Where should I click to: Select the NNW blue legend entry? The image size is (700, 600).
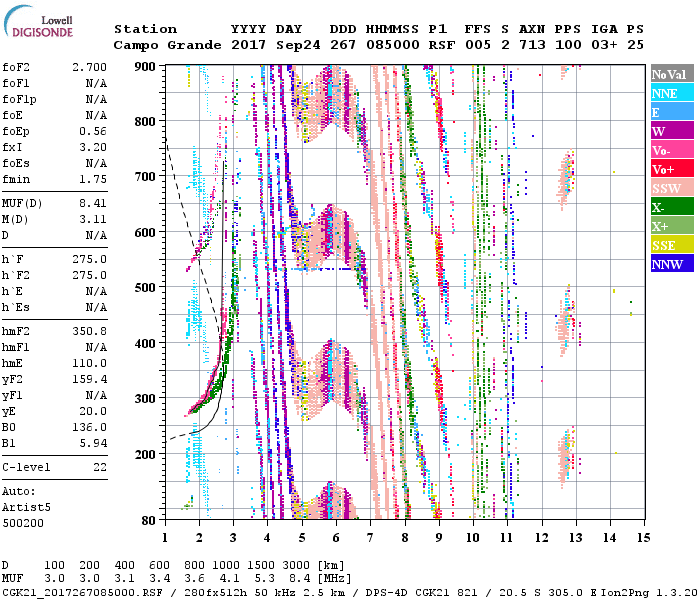click(x=670, y=265)
